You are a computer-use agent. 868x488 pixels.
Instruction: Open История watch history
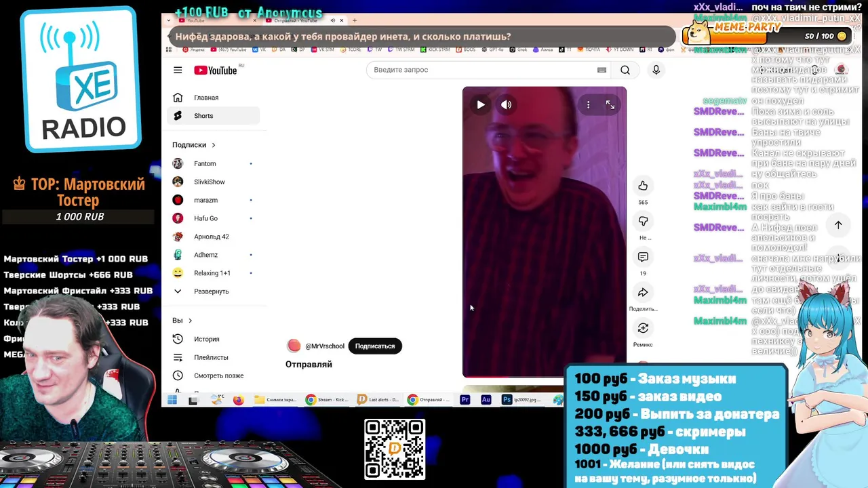pos(213,339)
